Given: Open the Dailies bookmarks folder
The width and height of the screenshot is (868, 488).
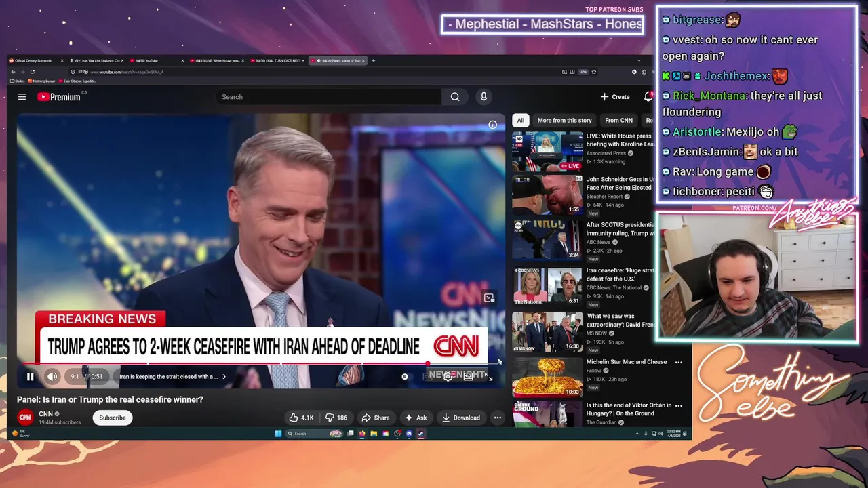Looking at the screenshot, I should (18, 81).
